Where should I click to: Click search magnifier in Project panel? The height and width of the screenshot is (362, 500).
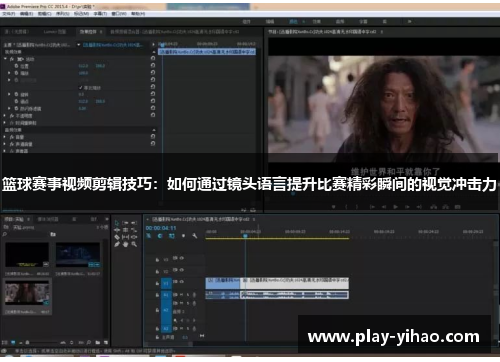point(5,234)
